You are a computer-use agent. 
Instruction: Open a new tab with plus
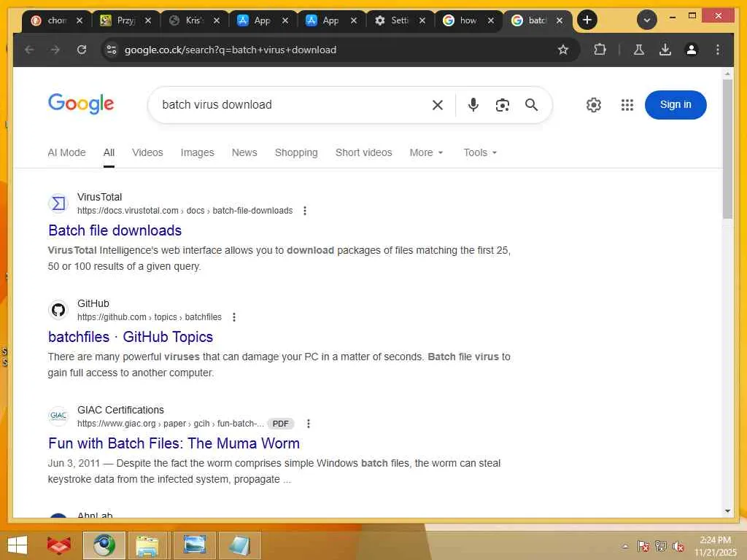(x=587, y=20)
